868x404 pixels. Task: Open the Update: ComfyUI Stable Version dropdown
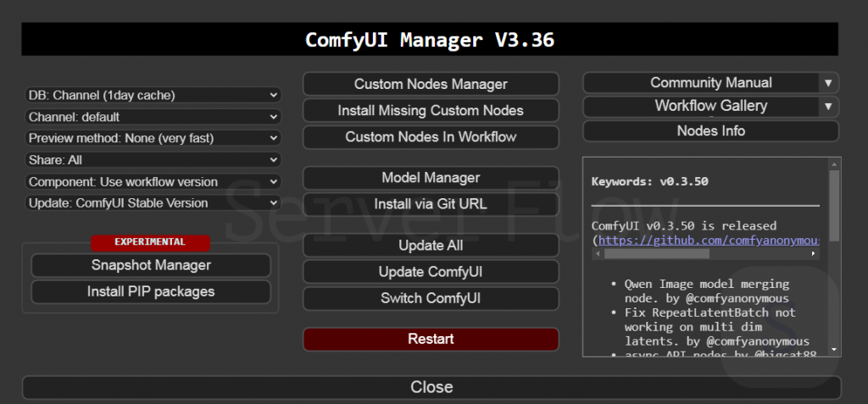153,203
